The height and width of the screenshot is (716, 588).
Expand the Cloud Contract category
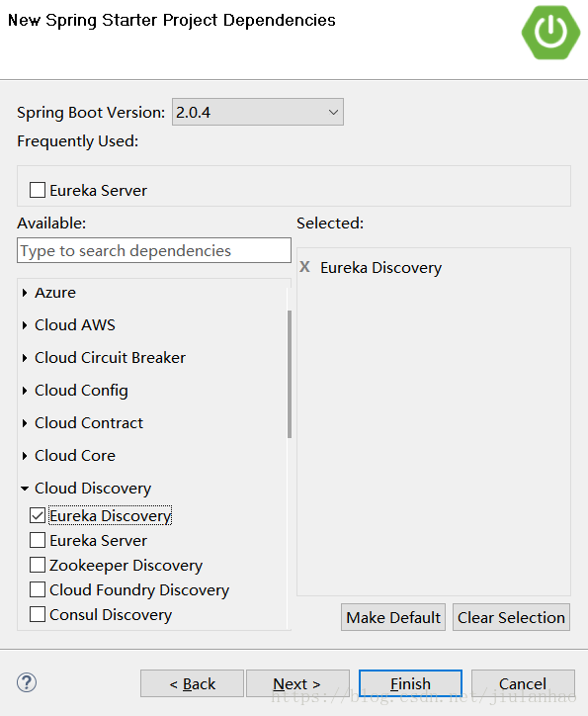25,423
